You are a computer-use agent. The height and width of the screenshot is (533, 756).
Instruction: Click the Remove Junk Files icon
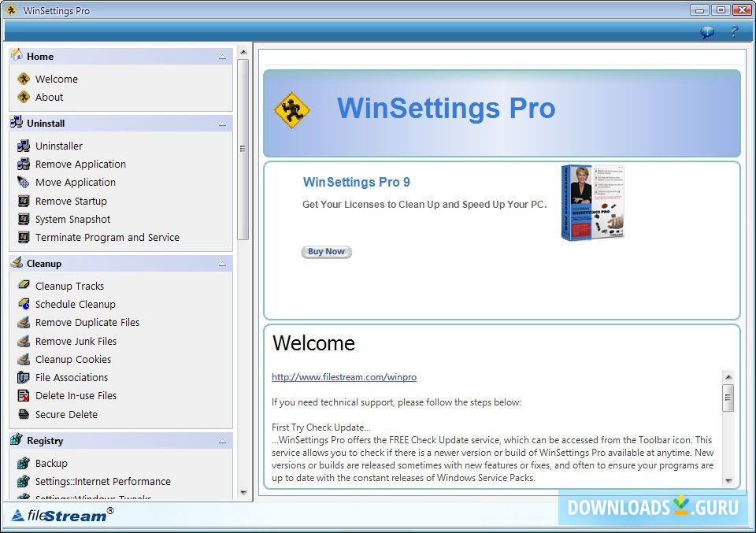tap(24, 341)
